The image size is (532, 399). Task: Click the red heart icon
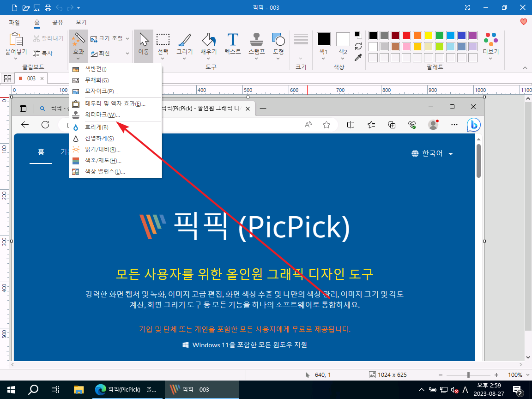(524, 22)
